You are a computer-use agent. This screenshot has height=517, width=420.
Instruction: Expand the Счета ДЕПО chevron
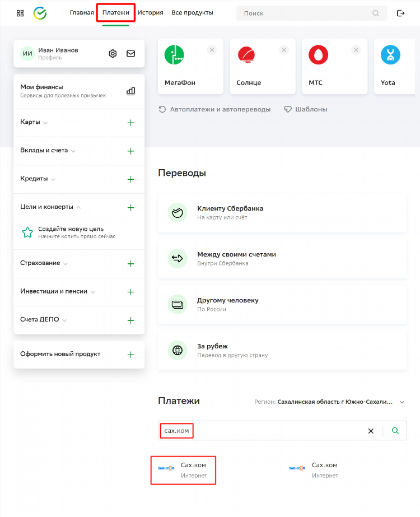[64, 320]
